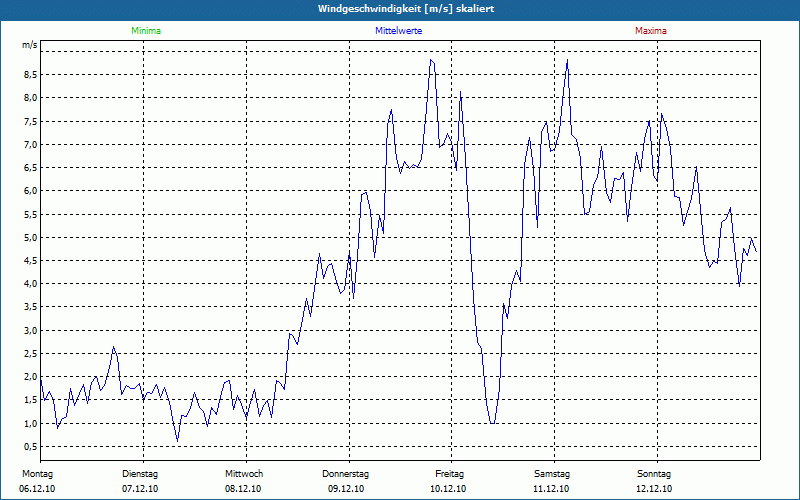Click the 4,5 y-axis value
This screenshot has height=500, width=800.
coord(30,261)
